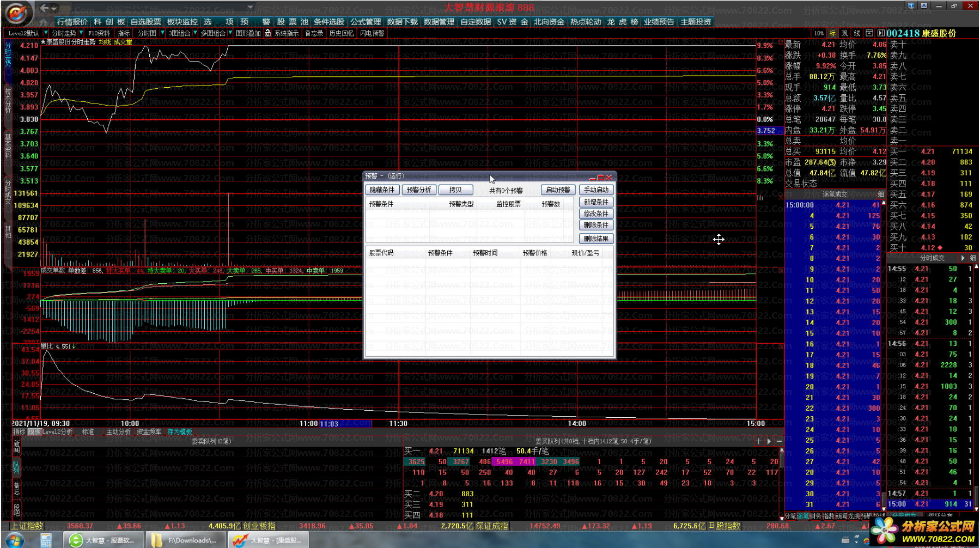Open the address bar dropdown at the top
This screenshot has width=980, height=548.
tap(250, 8)
